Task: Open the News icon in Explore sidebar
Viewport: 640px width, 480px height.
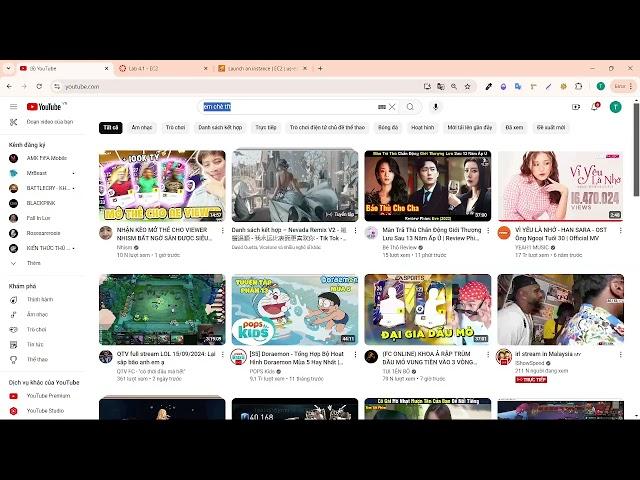Action: [x=13, y=344]
